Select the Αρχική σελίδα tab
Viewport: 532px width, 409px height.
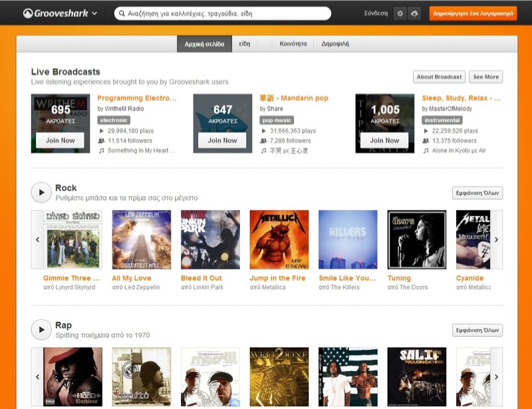coord(204,44)
